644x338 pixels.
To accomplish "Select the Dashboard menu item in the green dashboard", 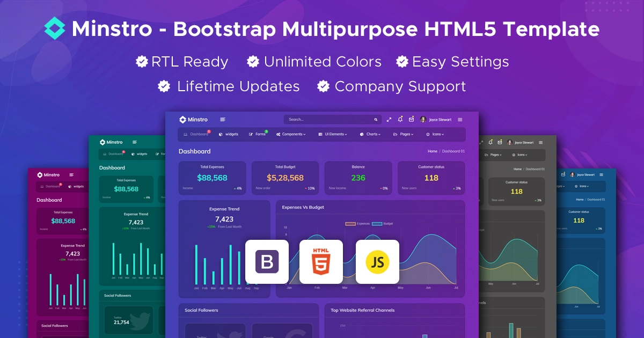I will pos(114,154).
